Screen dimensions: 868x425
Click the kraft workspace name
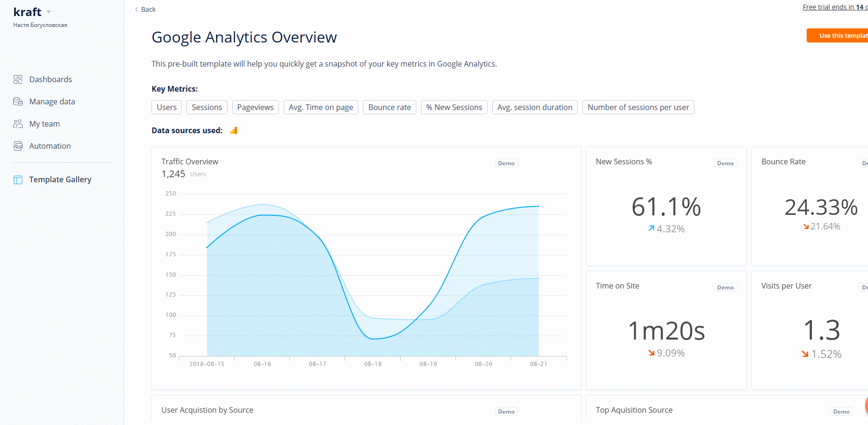(27, 12)
